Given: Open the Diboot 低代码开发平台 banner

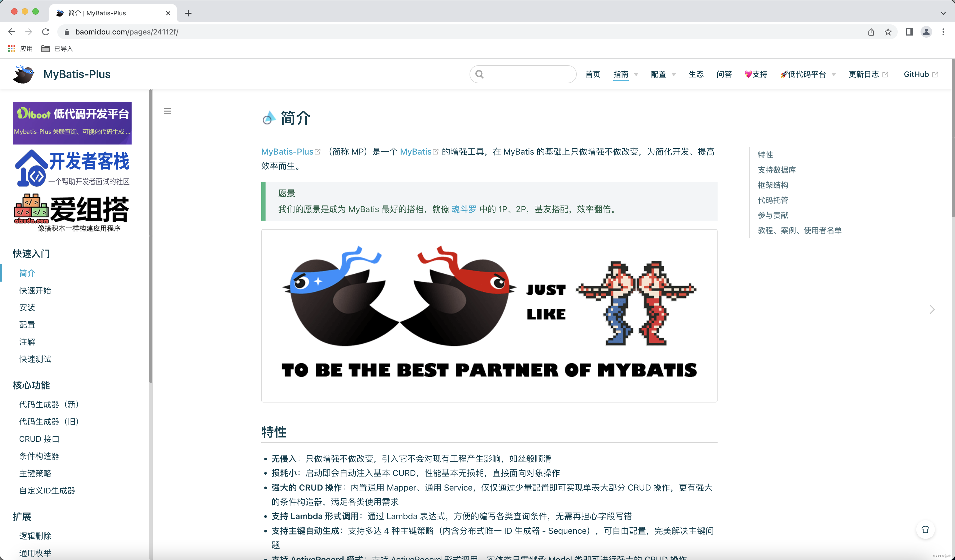Looking at the screenshot, I should point(72,123).
